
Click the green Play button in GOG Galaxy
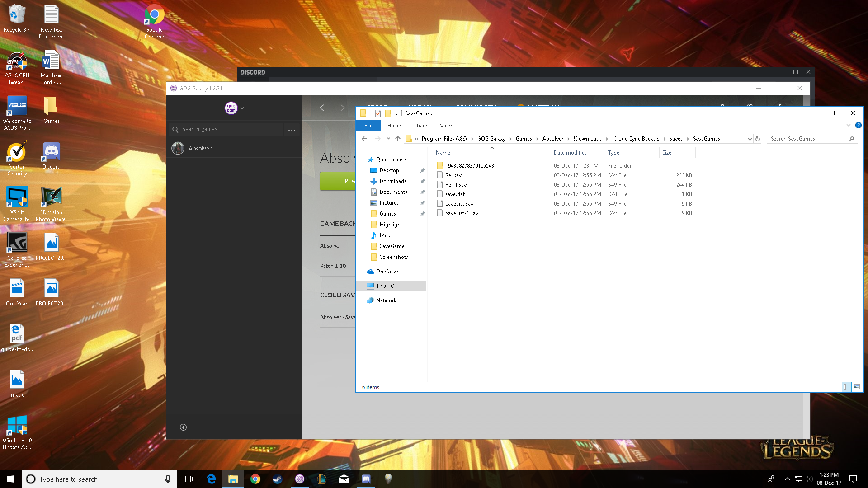tap(338, 181)
